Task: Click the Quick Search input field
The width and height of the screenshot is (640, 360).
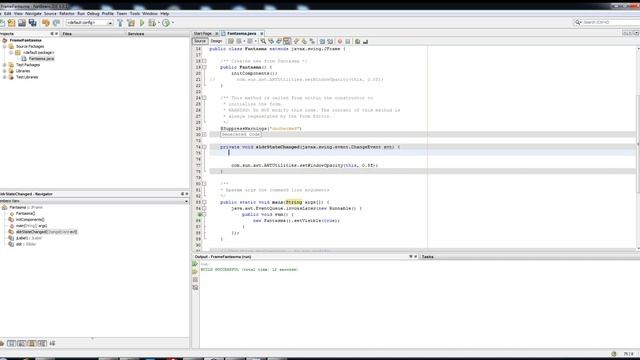Action: [x=611, y=22]
